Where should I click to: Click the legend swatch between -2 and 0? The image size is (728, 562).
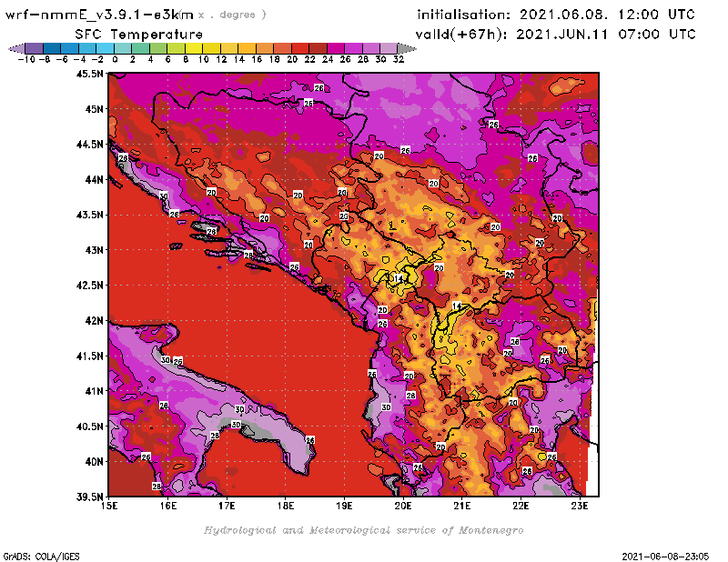[105, 48]
